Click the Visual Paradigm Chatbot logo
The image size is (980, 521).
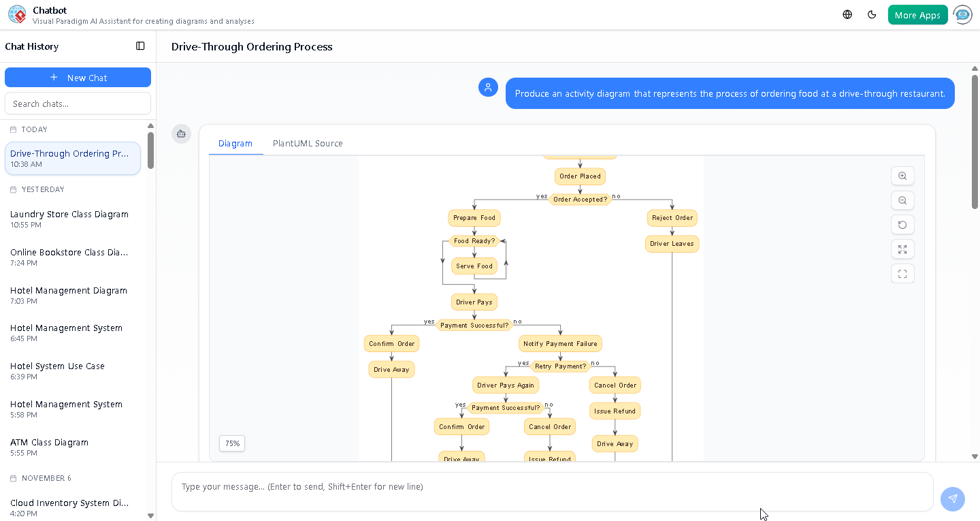[17, 14]
